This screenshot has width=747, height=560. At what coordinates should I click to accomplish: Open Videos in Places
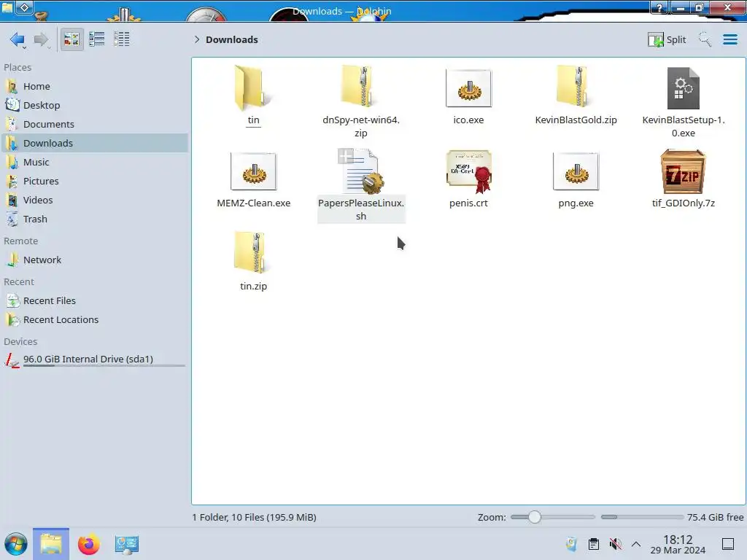pos(96,200)
